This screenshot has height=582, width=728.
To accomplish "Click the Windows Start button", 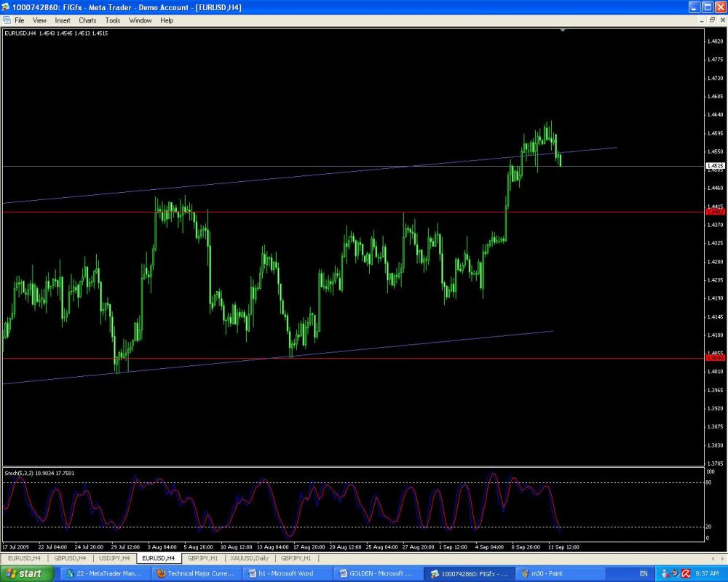I will 25,573.
